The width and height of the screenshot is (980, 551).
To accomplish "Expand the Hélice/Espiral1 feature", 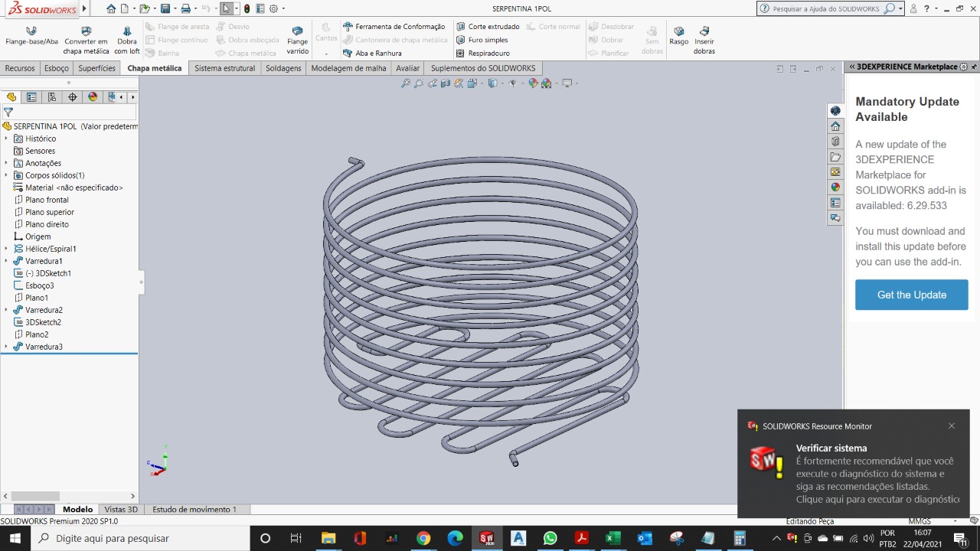I will click(x=6, y=249).
